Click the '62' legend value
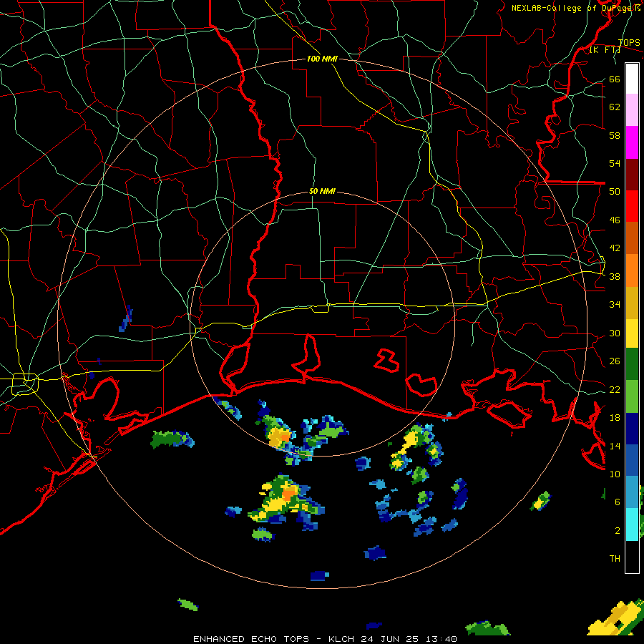Viewport: 644px width, 644px height. [x=615, y=107]
